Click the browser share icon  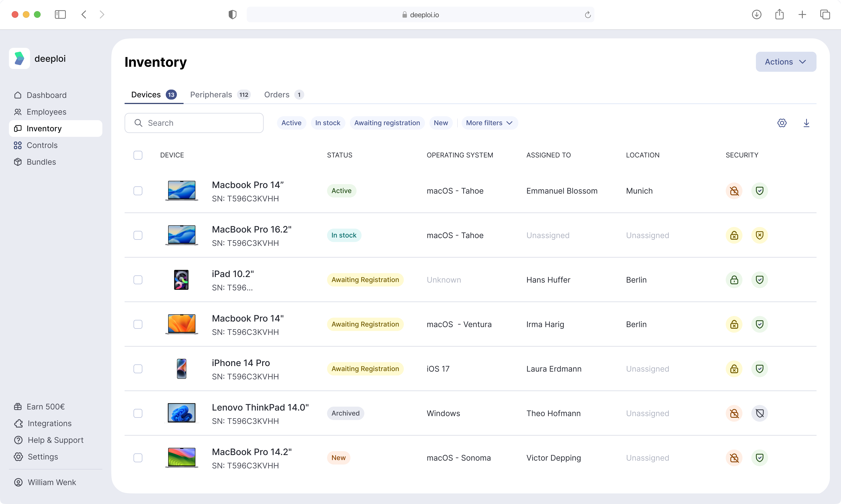780,15
